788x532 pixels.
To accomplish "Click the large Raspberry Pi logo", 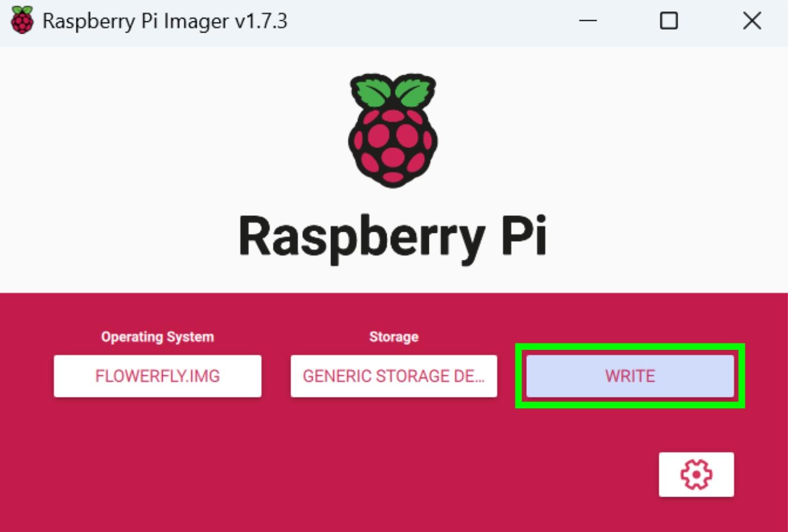I will point(393,129).
